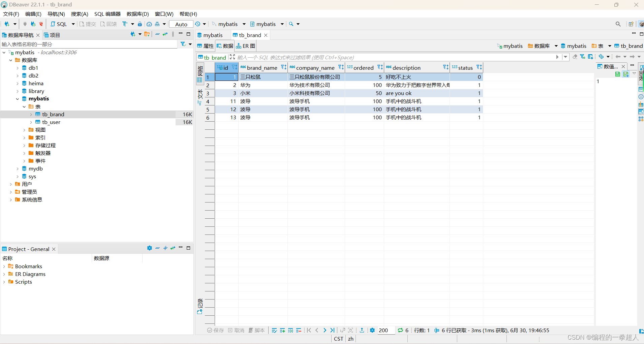The height and width of the screenshot is (344, 644).
Task: Toggle the brand_name column sort filter icon
Action: (284, 67)
